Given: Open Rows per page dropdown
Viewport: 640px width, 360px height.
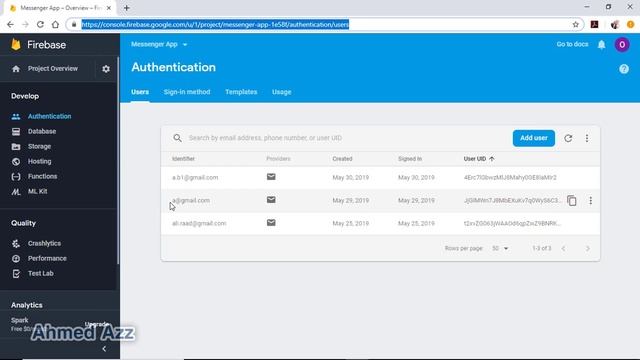Looking at the screenshot, I should [500, 248].
